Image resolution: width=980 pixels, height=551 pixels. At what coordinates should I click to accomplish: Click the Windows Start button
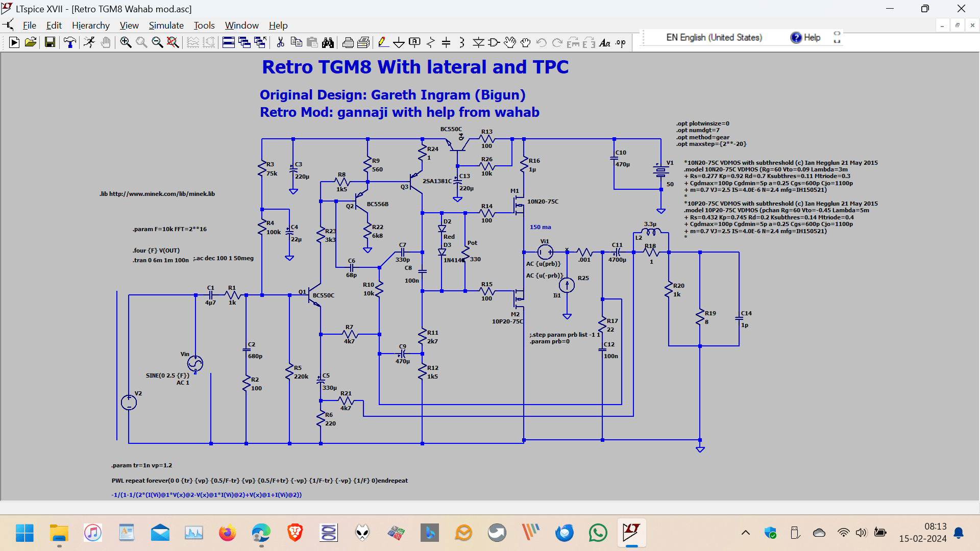pos(24,533)
